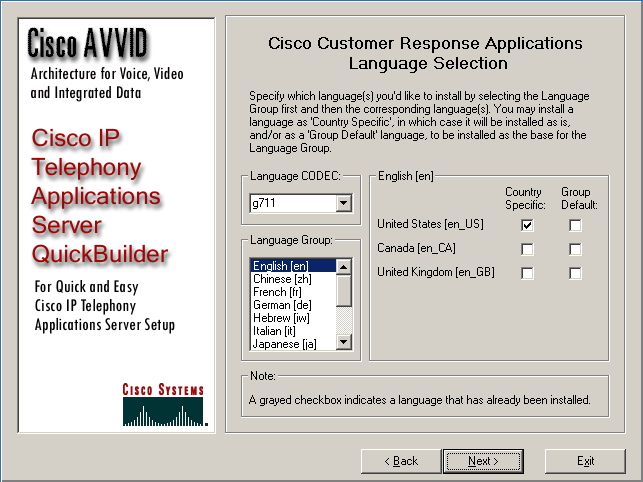Image resolution: width=643 pixels, height=482 pixels.
Task: Select Hebrew [iw] language group
Action: [293, 318]
